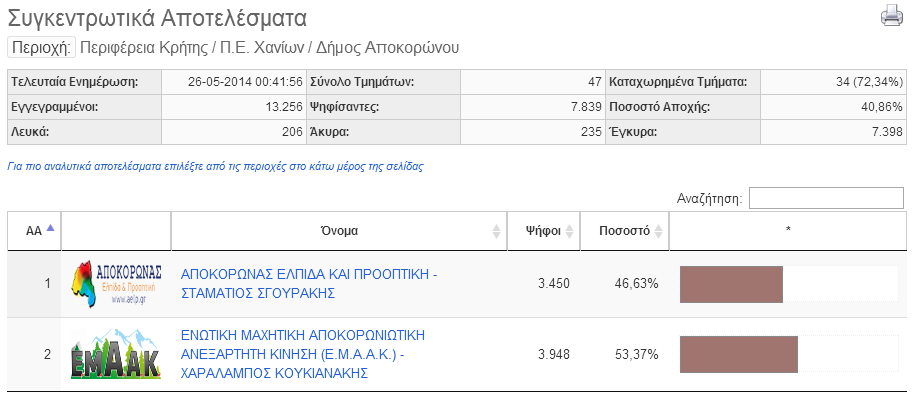
Task: Click the 53,37% result bar
Action: pyautogui.click(x=739, y=354)
